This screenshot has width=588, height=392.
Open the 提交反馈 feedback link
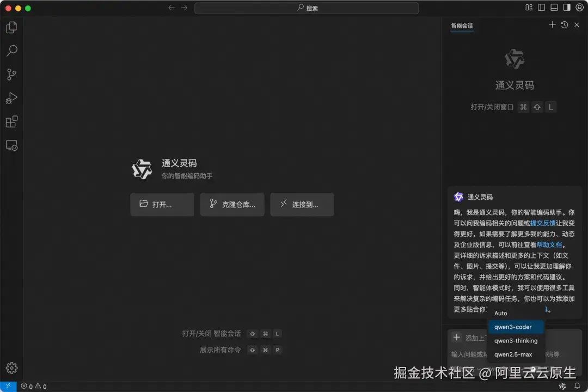click(x=543, y=223)
